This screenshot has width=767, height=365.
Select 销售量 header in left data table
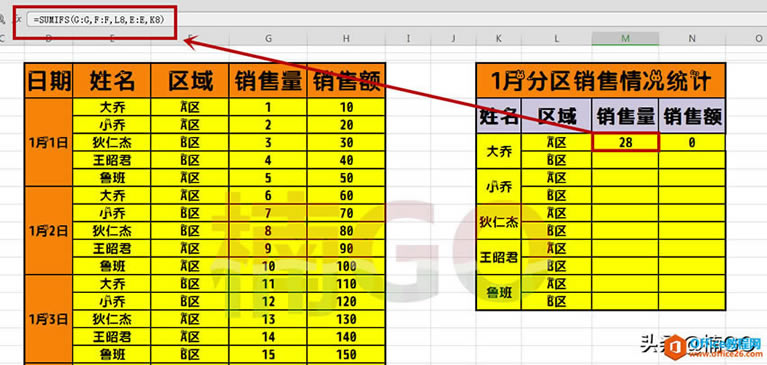coord(268,81)
